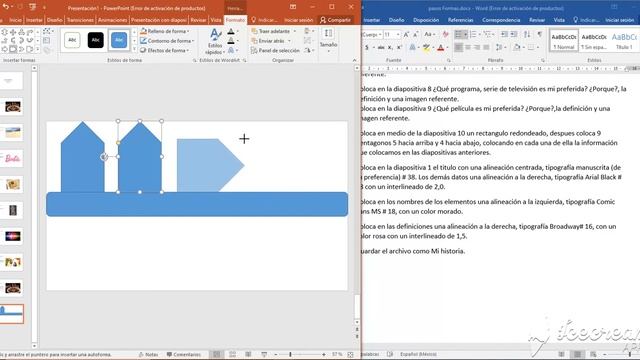
Task: Click the Indicar search box in PowerPoint
Action: (264, 20)
